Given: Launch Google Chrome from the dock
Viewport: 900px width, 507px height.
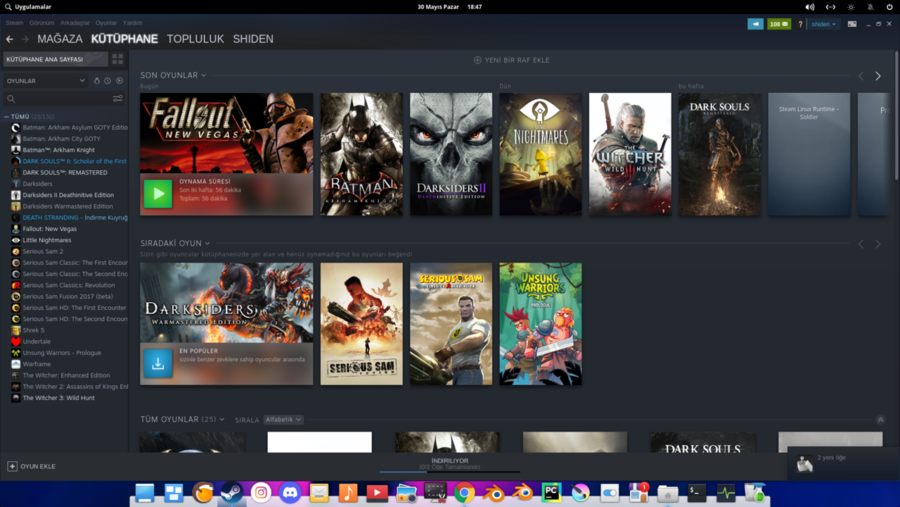Looking at the screenshot, I should pos(464,493).
